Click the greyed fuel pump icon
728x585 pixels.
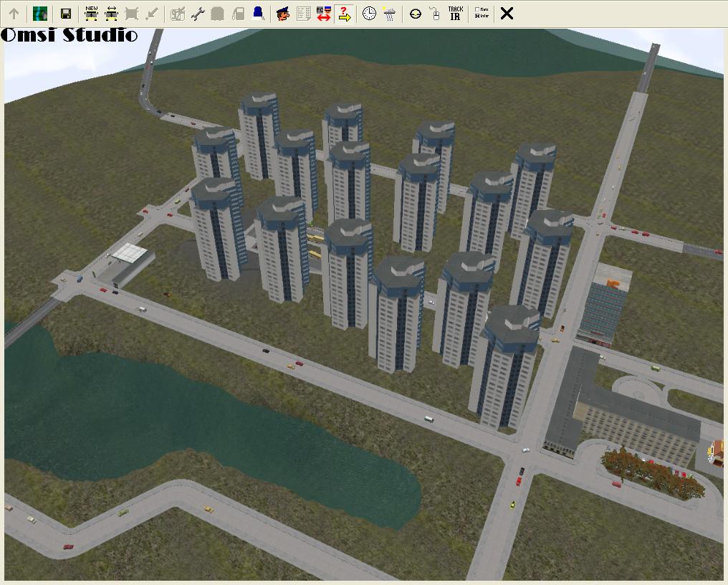point(238,14)
